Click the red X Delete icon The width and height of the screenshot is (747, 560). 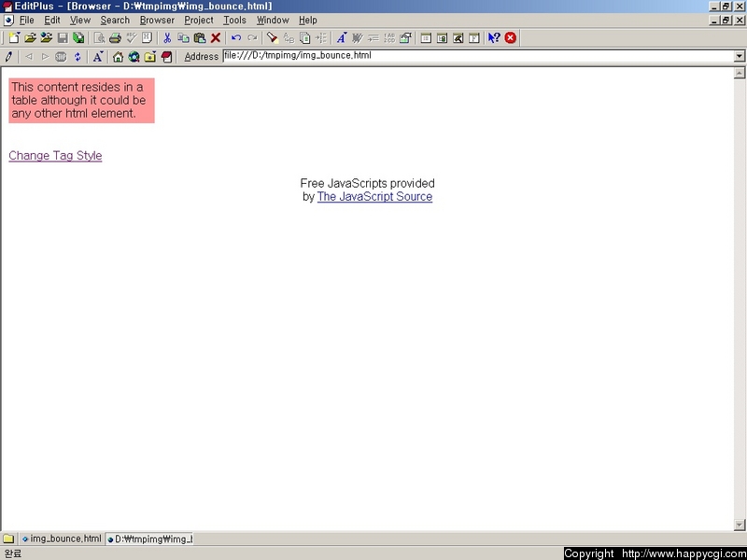click(216, 38)
